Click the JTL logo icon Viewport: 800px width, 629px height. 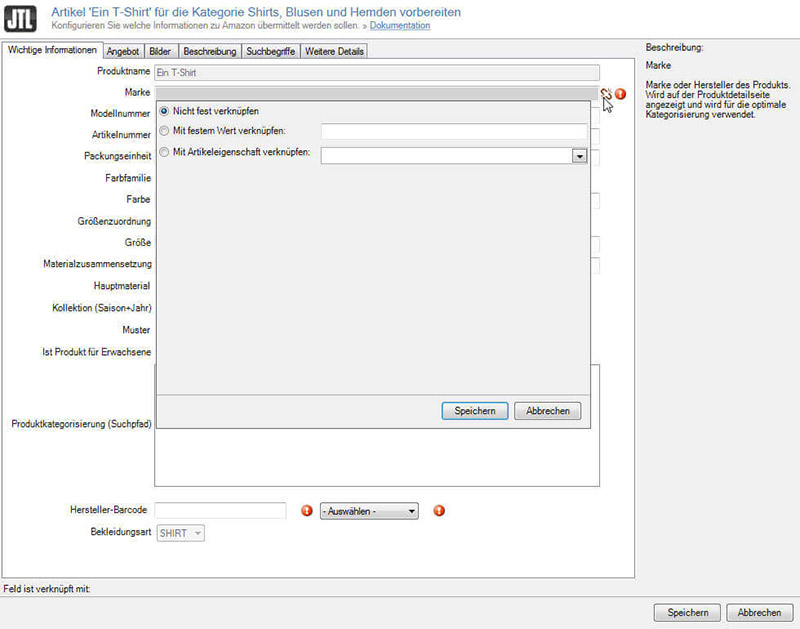[22, 19]
